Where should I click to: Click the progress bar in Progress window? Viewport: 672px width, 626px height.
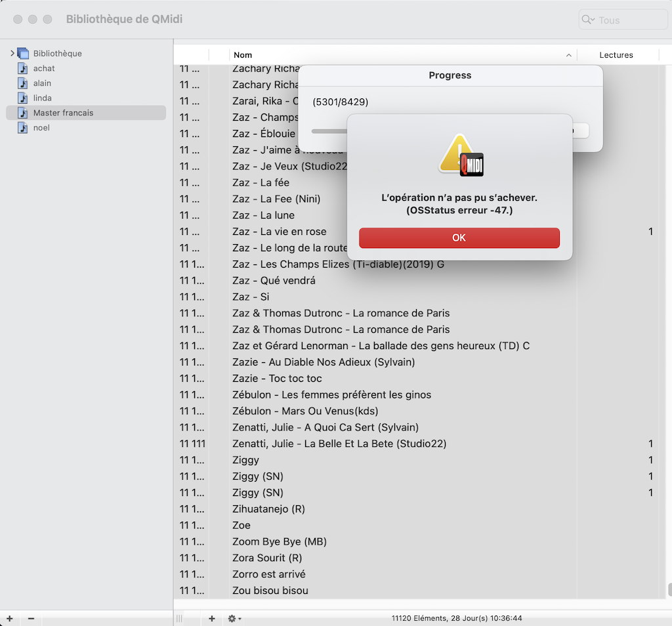329,131
